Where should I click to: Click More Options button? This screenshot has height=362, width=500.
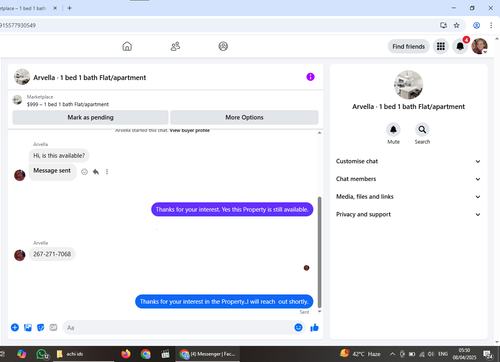tap(244, 117)
